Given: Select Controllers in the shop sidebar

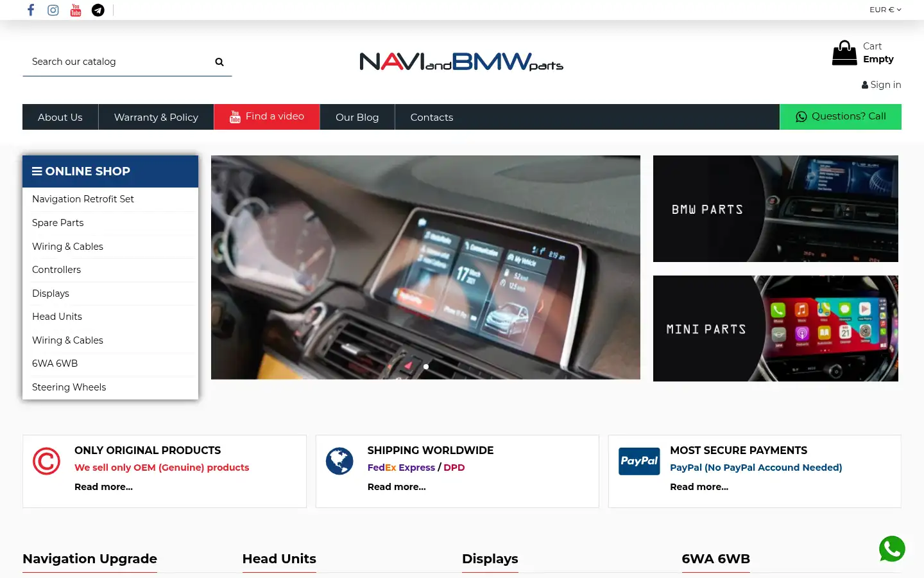Looking at the screenshot, I should point(56,270).
